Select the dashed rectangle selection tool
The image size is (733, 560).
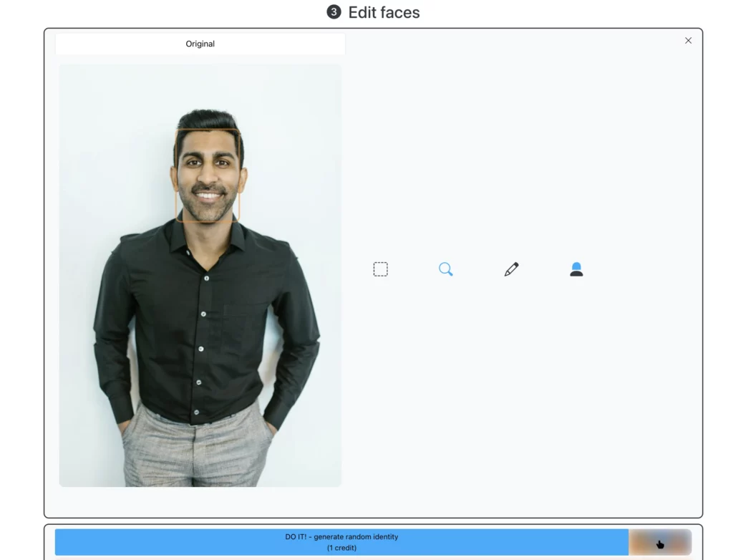pos(381,269)
